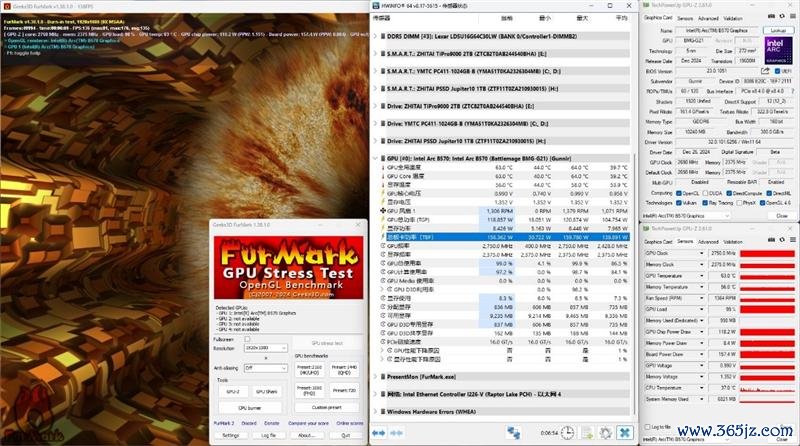Viewport: 800px width, 446px height.
Task: Open the Discord link in FurMark
Action: (249, 423)
